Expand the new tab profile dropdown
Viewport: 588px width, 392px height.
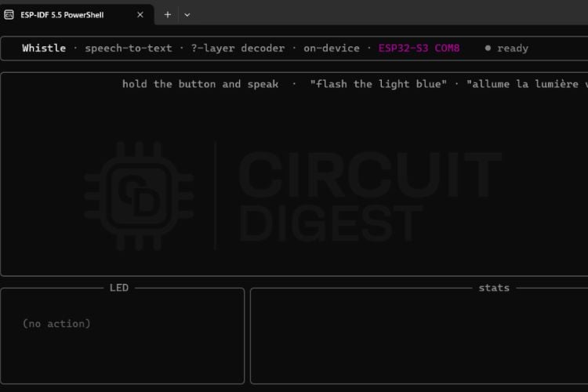(x=187, y=15)
